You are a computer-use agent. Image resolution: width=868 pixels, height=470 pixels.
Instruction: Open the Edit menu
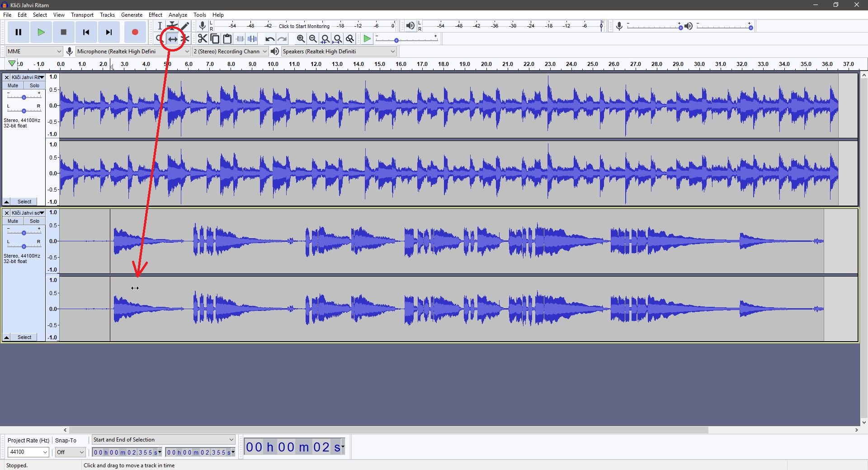click(22, 14)
